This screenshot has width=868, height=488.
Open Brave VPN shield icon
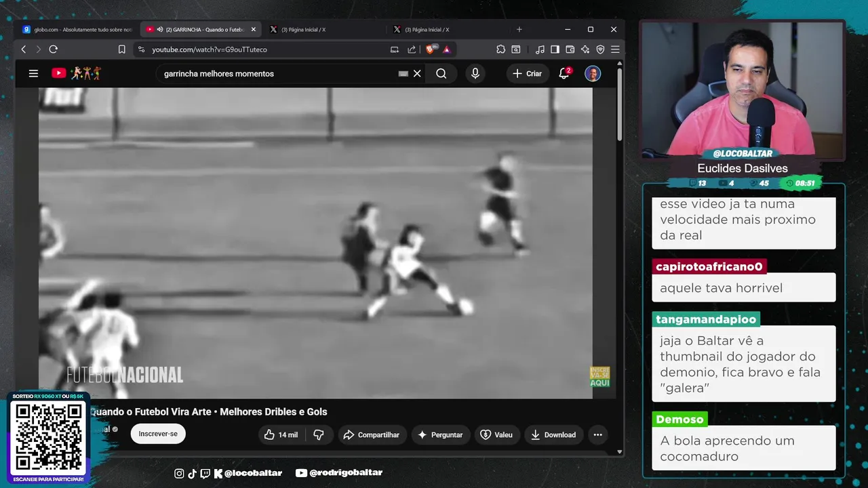[x=600, y=49]
